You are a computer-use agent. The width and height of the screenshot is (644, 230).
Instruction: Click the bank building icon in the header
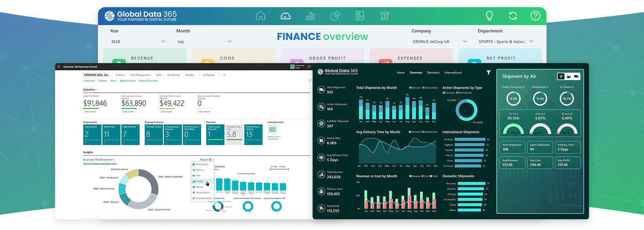click(384, 16)
